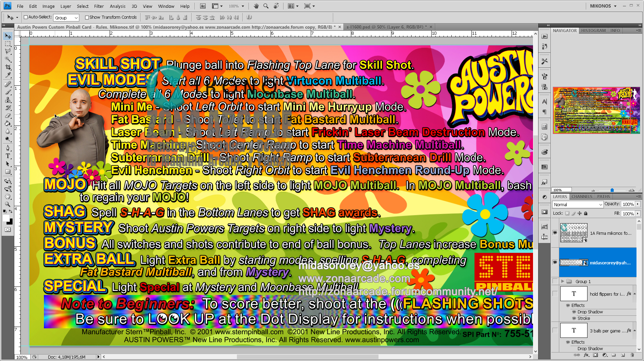This screenshot has height=361, width=644.
Task: Click the delete layer trash icon
Action: tap(632, 355)
